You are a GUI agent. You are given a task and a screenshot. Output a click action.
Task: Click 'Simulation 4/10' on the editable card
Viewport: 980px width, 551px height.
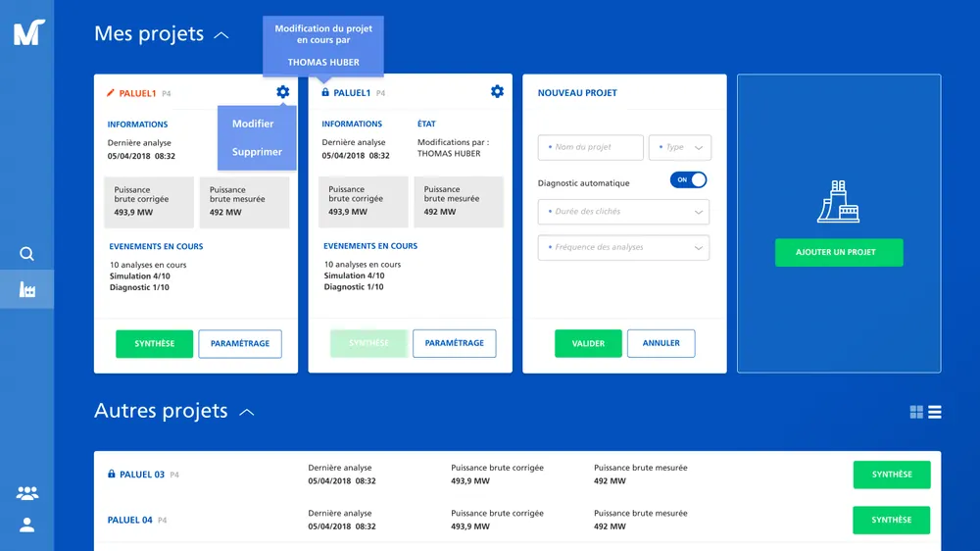(140, 275)
